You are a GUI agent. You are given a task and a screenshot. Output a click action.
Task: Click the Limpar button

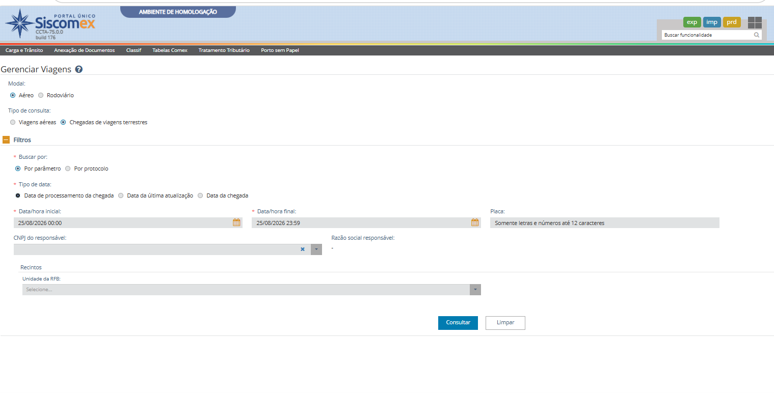pos(505,323)
